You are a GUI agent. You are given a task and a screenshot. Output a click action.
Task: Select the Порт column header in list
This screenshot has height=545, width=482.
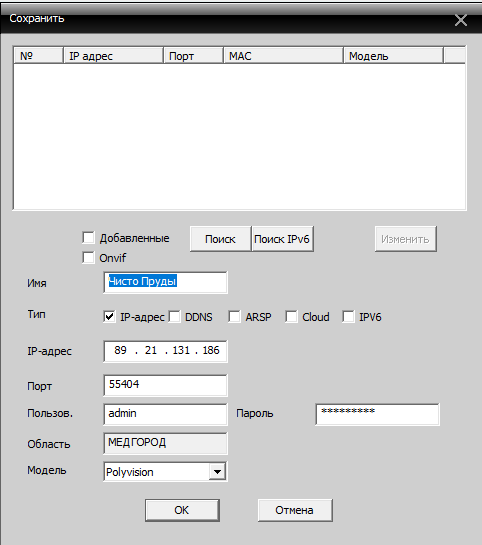point(193,56)
